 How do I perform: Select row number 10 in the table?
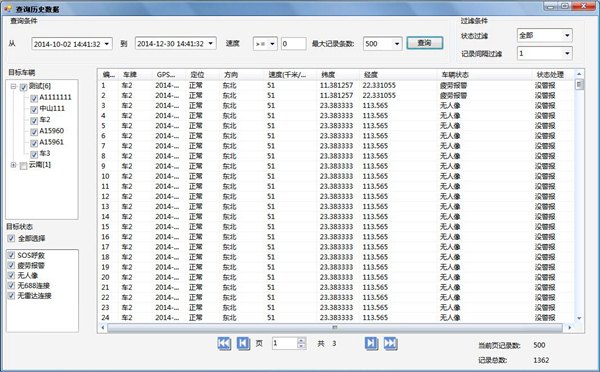tap(105, 176)
